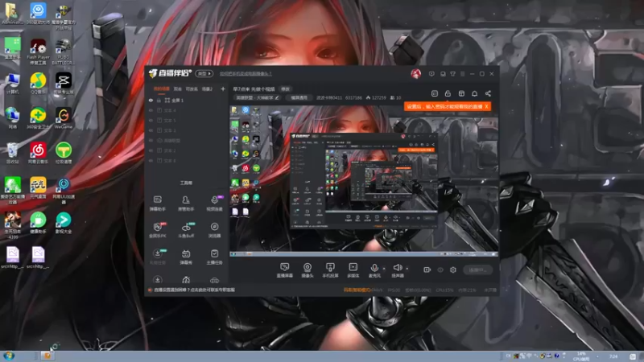Switch to the first orange scene tab
This screenshot has width=644, height=362.
click(x=161, y=88)
